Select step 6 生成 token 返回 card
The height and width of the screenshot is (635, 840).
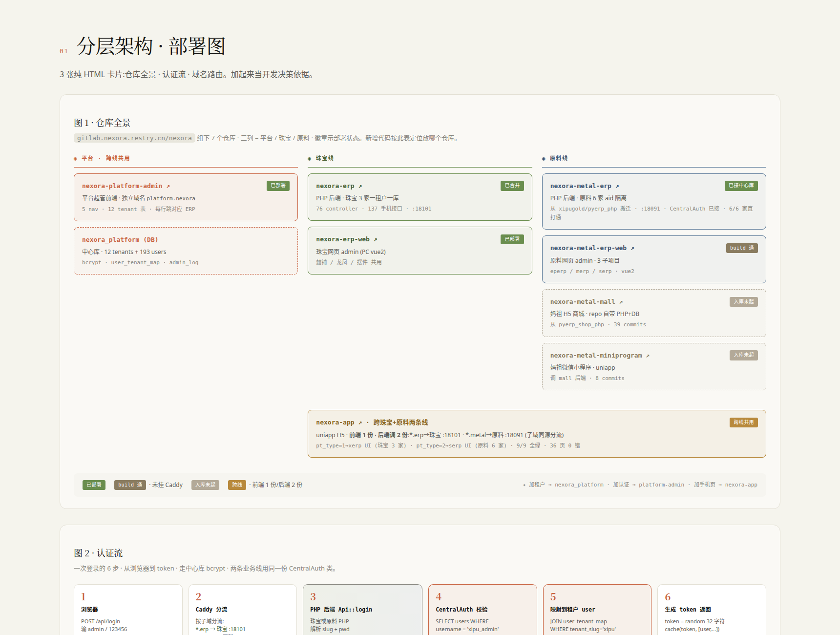tap(712, 610)
